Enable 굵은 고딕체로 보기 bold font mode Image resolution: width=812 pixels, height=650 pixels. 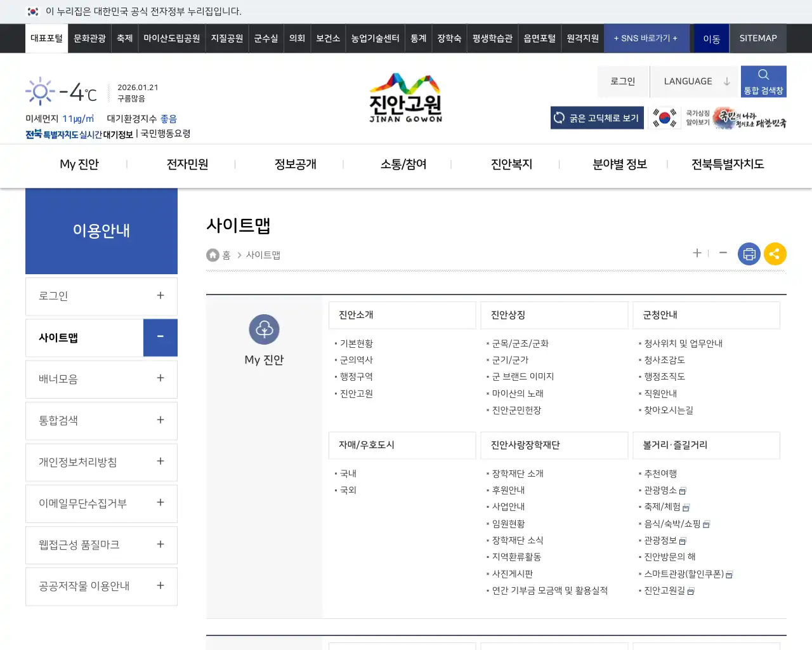click(596, 117)
